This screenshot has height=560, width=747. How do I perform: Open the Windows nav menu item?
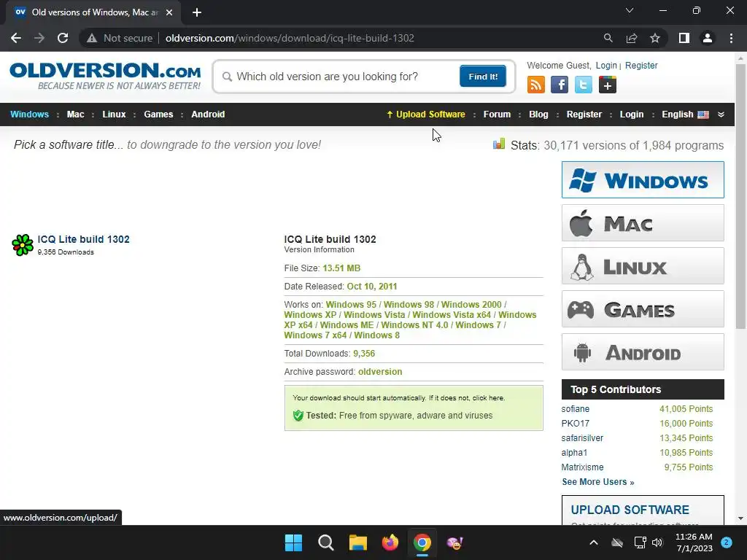tap(29, 114)
